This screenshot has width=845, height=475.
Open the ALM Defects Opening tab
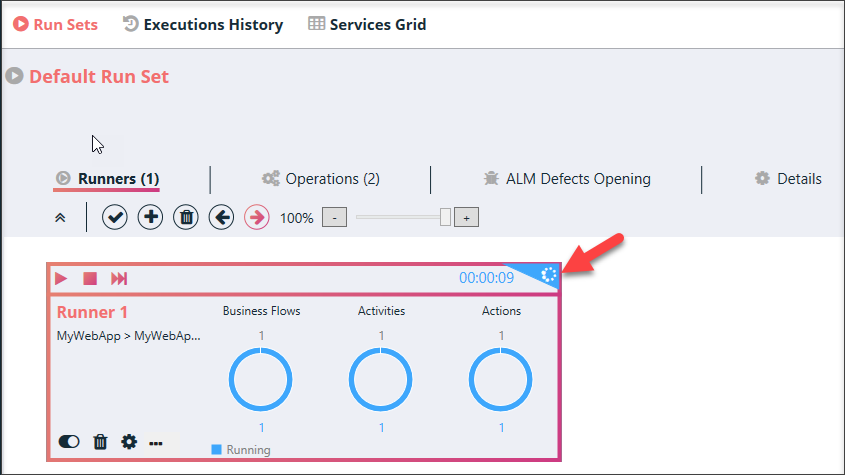(x=567, y=178)
